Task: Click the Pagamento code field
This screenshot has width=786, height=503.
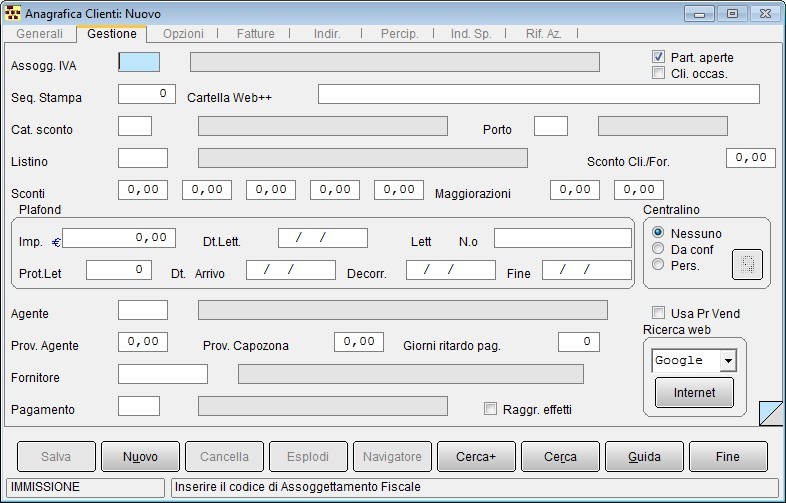Action: click(139, 406)
